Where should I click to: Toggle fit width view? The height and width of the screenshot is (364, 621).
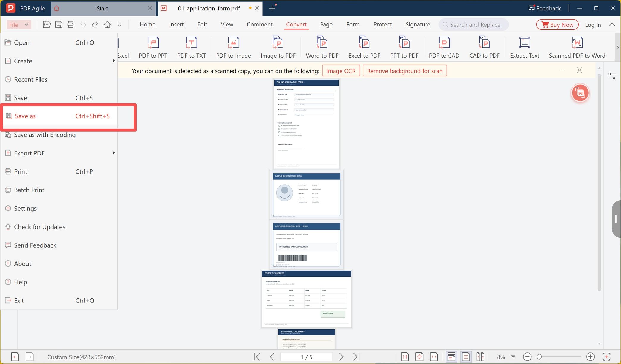434,357
